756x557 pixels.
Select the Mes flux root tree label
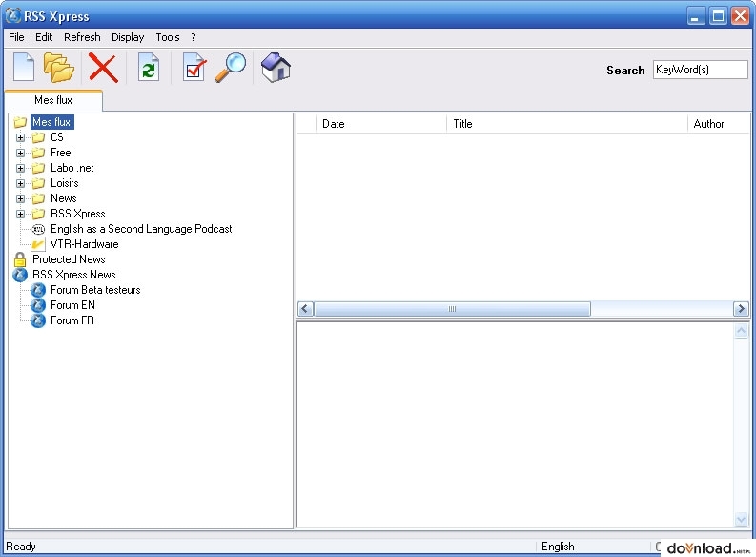[52, 122]
